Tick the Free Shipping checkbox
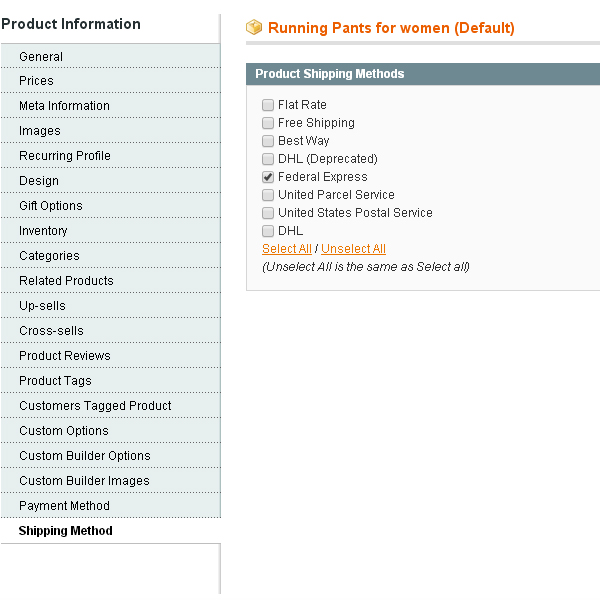 268,123
